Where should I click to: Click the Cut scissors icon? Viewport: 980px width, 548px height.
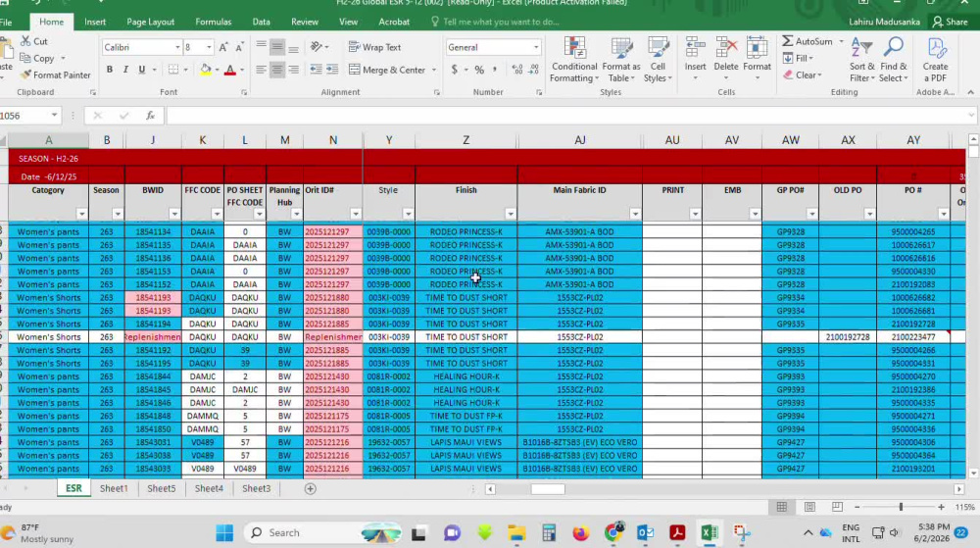25,41
